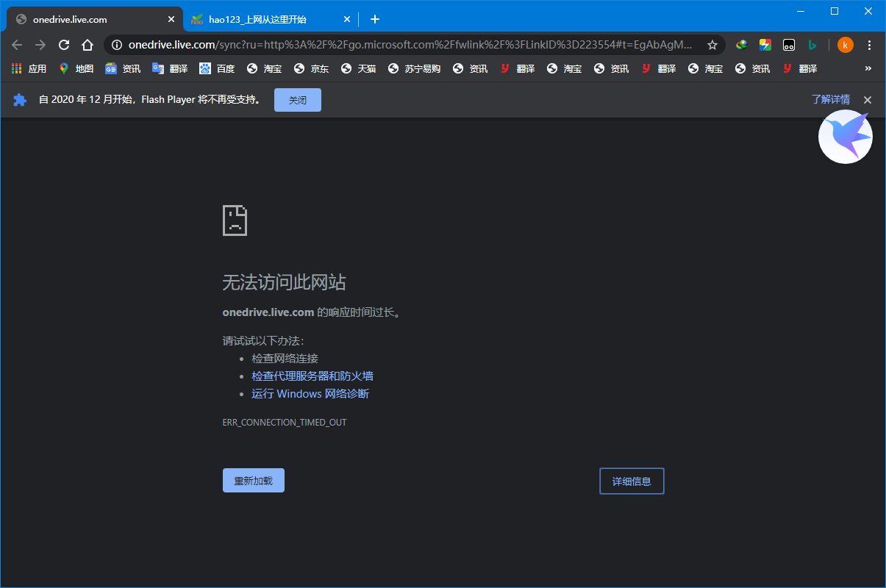Image resolution: width=886 pixels, height=588 pixels.
Task: Open the 检查代理服务器和防火墙 link
Action: 312,376
